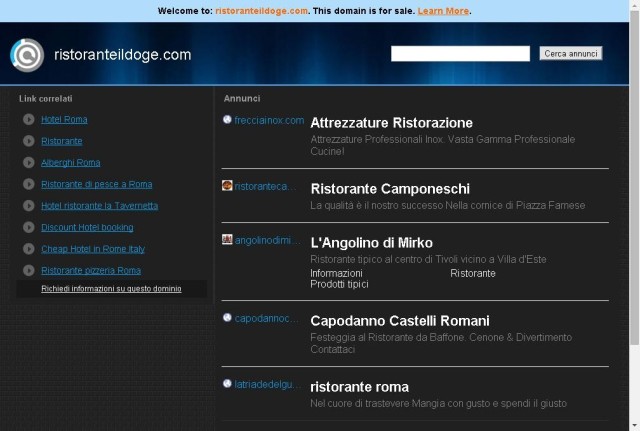Viewport: 640px width, 431px height.
Task: Open the Prodotti tipici sublink under L'Angolino
Action: (339, 284)
